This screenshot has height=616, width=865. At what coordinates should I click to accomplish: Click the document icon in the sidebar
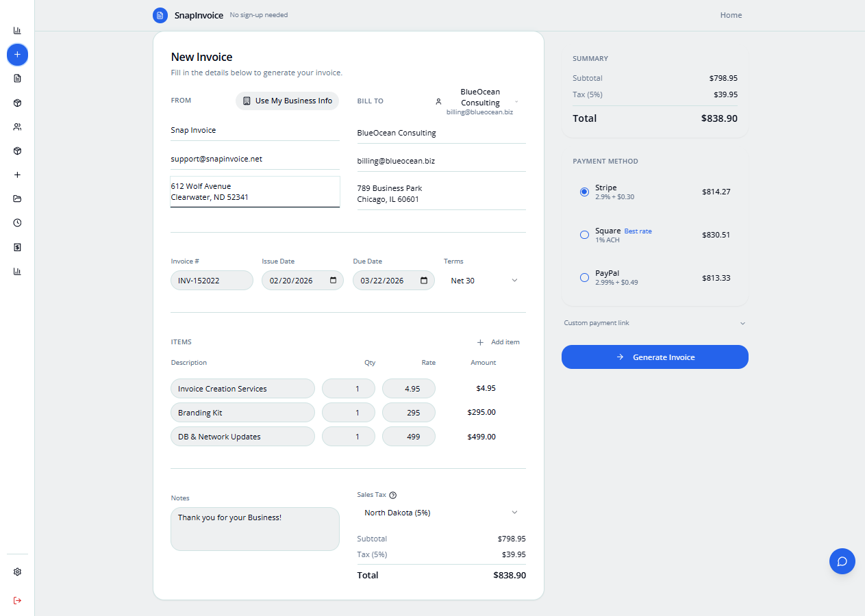(17, 78)
